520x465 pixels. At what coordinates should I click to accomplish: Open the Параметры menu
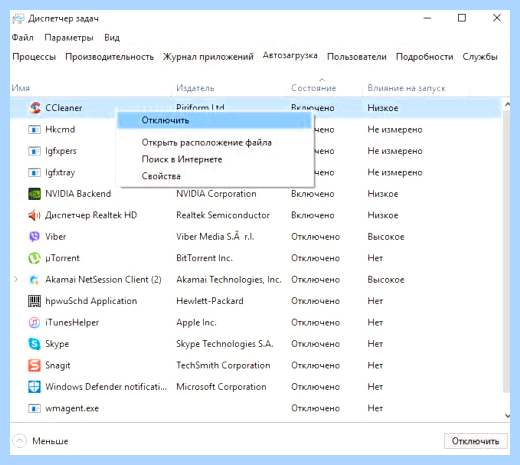point(69,38)
